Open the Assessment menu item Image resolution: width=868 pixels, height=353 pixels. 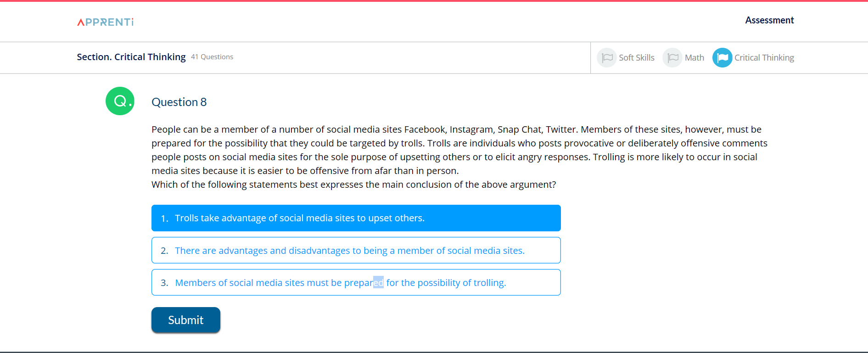point(769,20)
